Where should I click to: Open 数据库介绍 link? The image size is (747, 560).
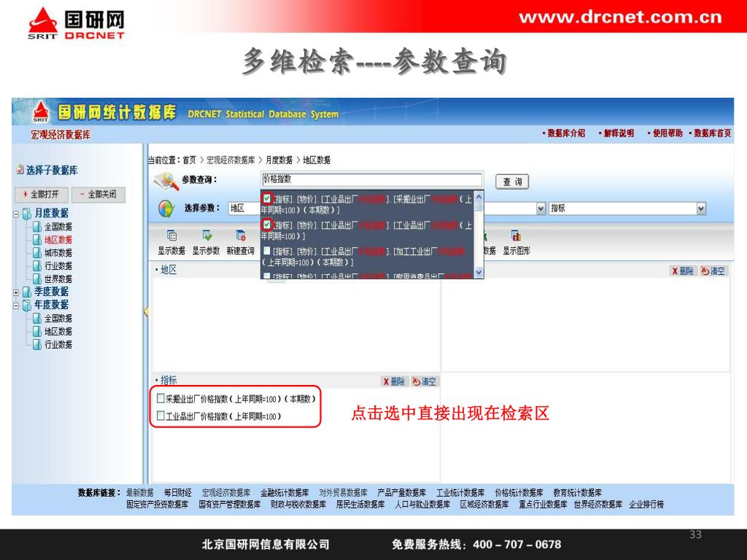(566, 133)
